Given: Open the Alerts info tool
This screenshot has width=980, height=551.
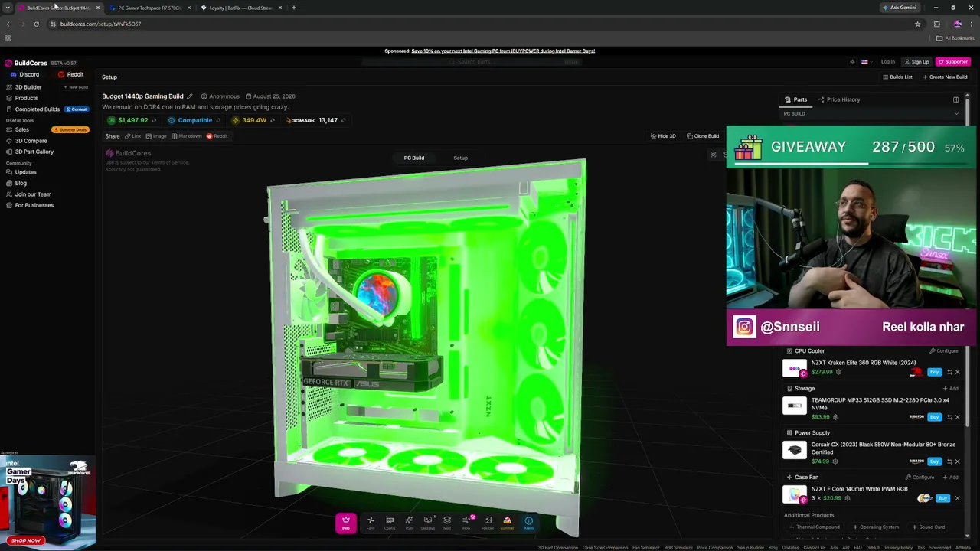Looking at the screenshot, I should click(528, 523).
